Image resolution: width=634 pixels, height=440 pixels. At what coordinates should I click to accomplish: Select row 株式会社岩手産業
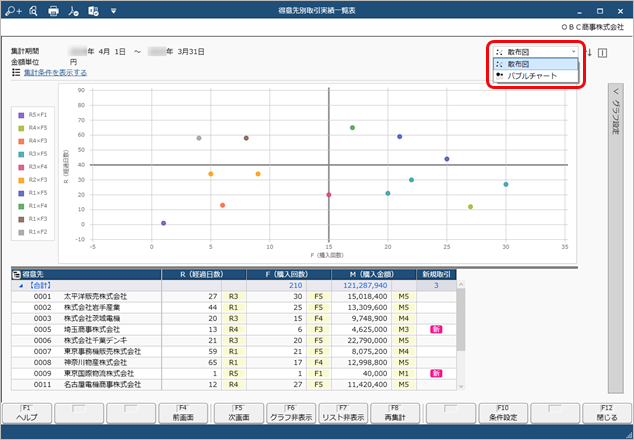(x=234, y=307)
